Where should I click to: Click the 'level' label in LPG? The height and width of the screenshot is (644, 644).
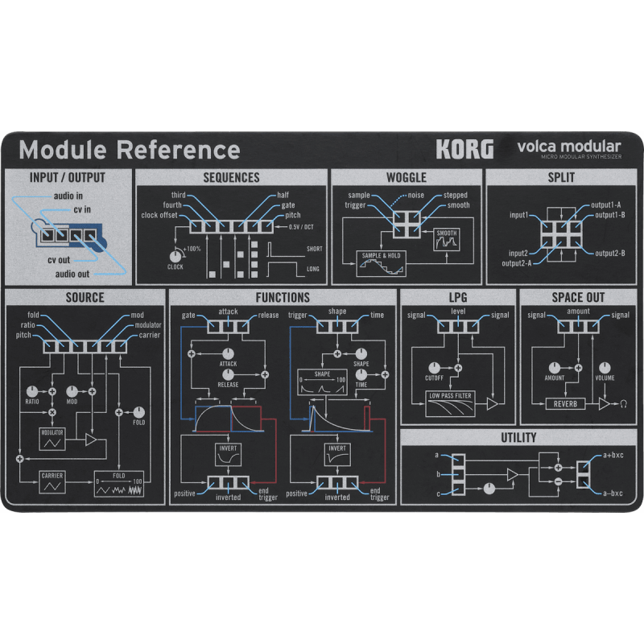[458, 312]
